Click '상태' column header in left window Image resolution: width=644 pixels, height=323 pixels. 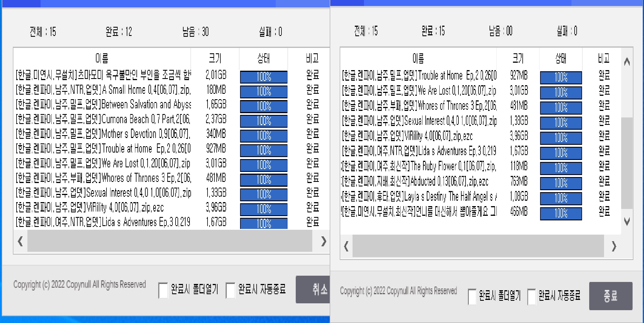coord(263,58)
